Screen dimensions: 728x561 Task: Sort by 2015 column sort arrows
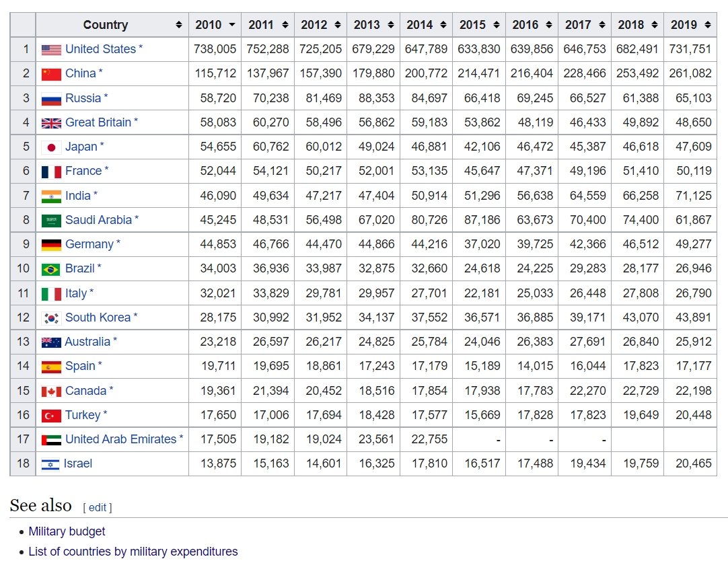pos(497,25)
